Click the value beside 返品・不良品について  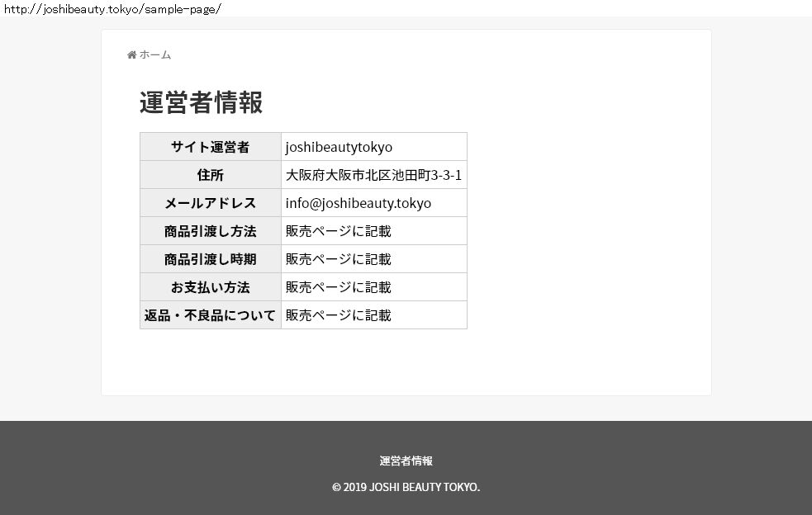coord(339,315)
